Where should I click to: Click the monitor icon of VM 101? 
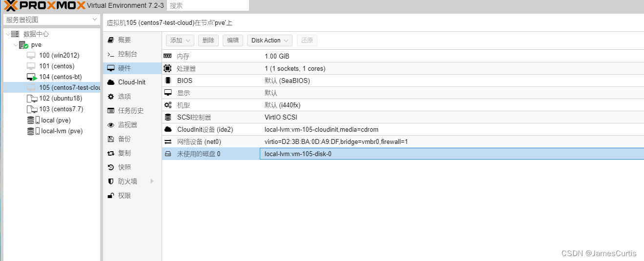point(31,66)
